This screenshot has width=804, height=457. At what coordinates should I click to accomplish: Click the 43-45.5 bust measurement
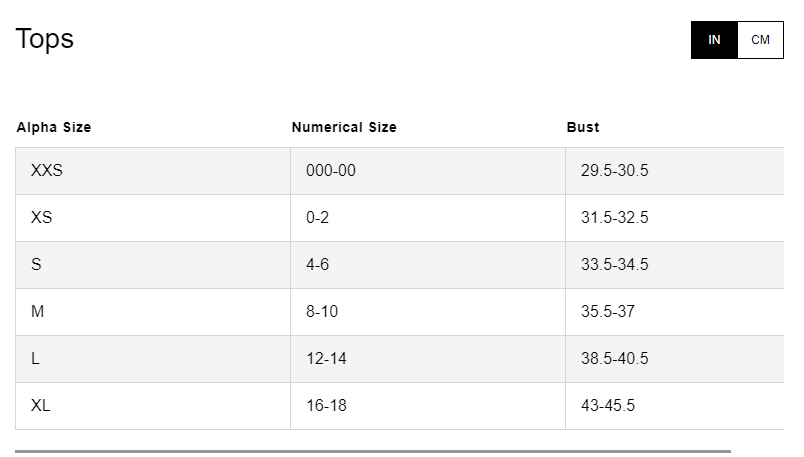[607, 406]
